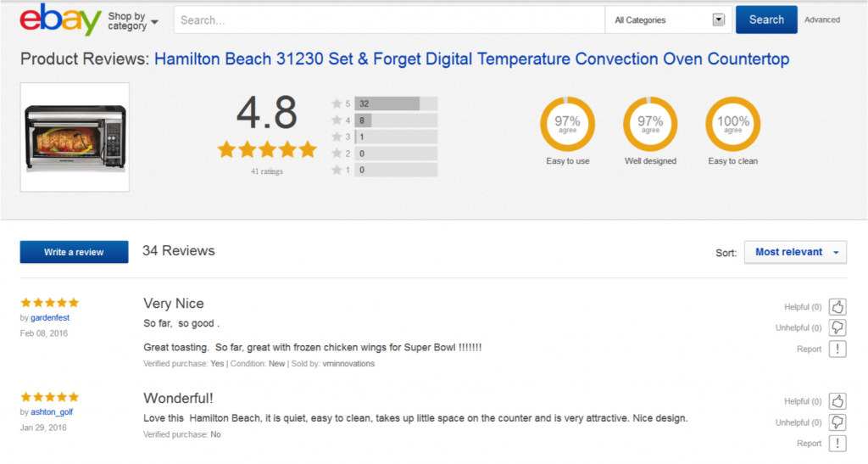Click thumbs-down icon on gardenfest's review
The width and height of the screenshot is (868, 464).
[837, 327]
